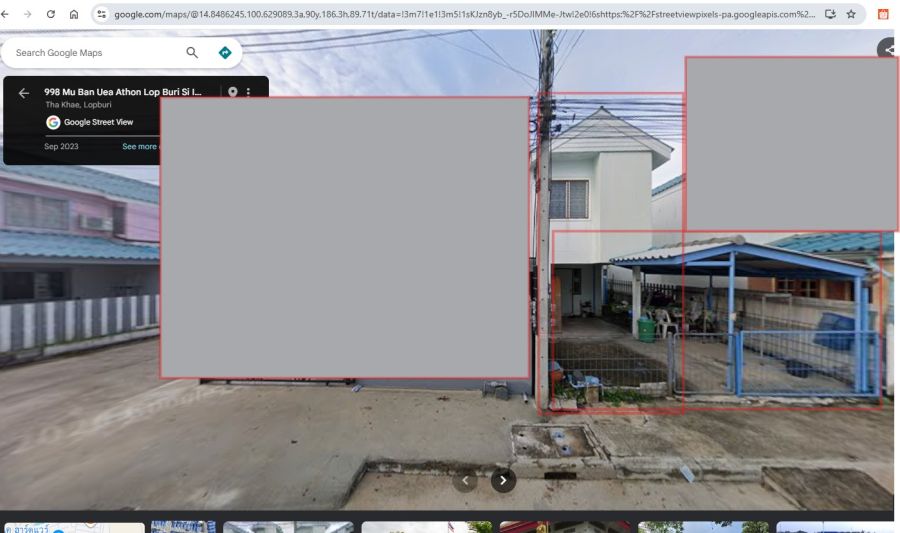Viewport: 900px width, 533px height.
Task: Click the share icon on the right edge
Action: (x=887, y=50)
